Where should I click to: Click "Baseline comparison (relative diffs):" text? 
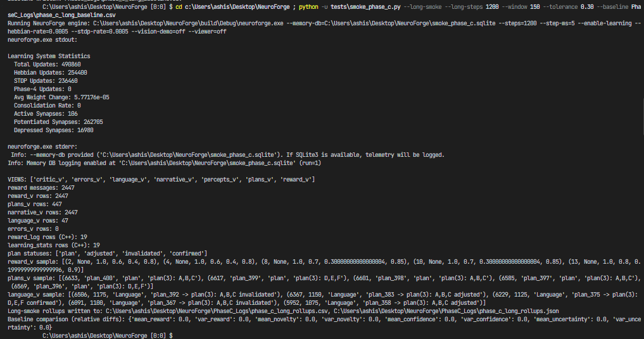coord(66,319)
